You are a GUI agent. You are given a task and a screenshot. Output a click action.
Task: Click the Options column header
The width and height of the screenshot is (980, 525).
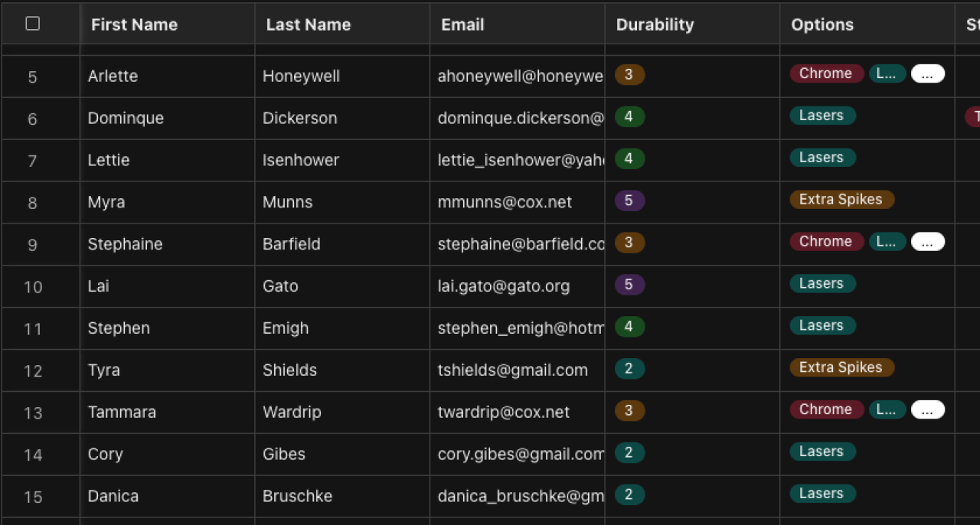[822, 24]
